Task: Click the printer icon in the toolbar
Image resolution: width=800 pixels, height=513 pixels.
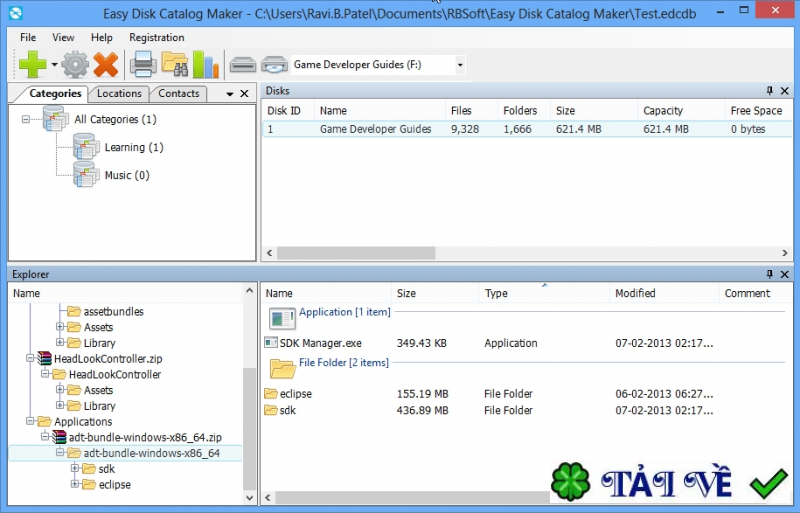Action: coord(143,65)
